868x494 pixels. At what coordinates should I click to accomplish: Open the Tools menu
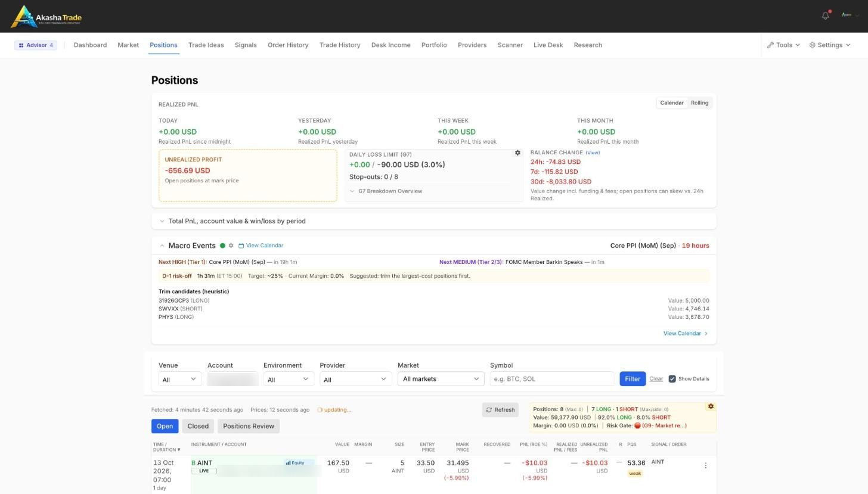[783, 45]
